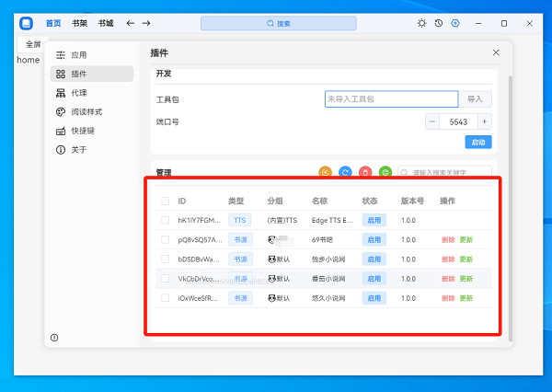Decrease port number with minus button
Viewport: 552px width, 392px height.
(432, 121)
